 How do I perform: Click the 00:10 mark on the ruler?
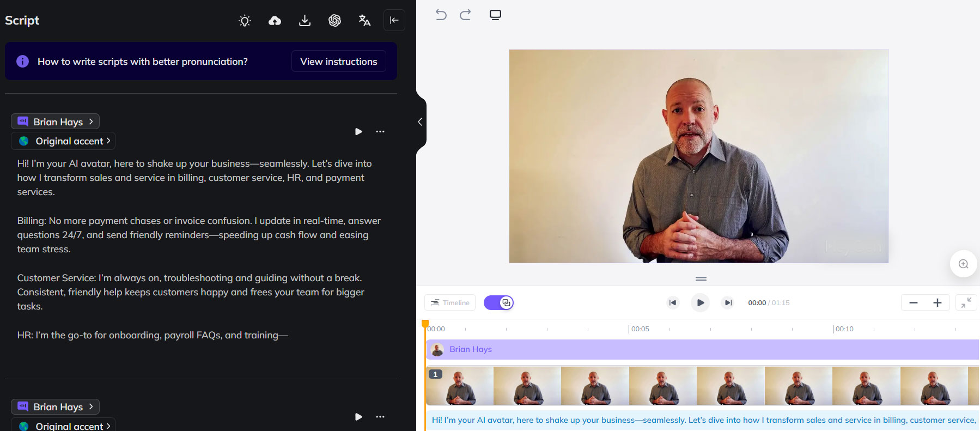(x=844, y=329)
